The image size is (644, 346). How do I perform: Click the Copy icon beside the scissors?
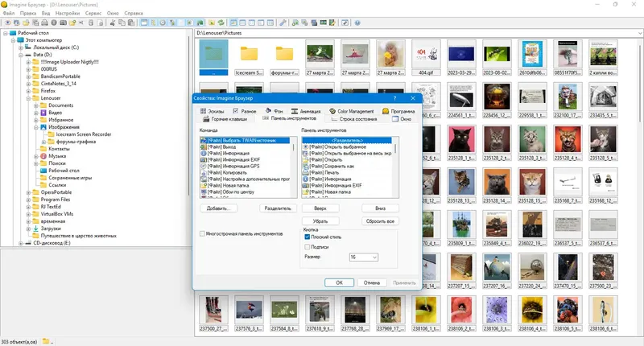(122, 23)
